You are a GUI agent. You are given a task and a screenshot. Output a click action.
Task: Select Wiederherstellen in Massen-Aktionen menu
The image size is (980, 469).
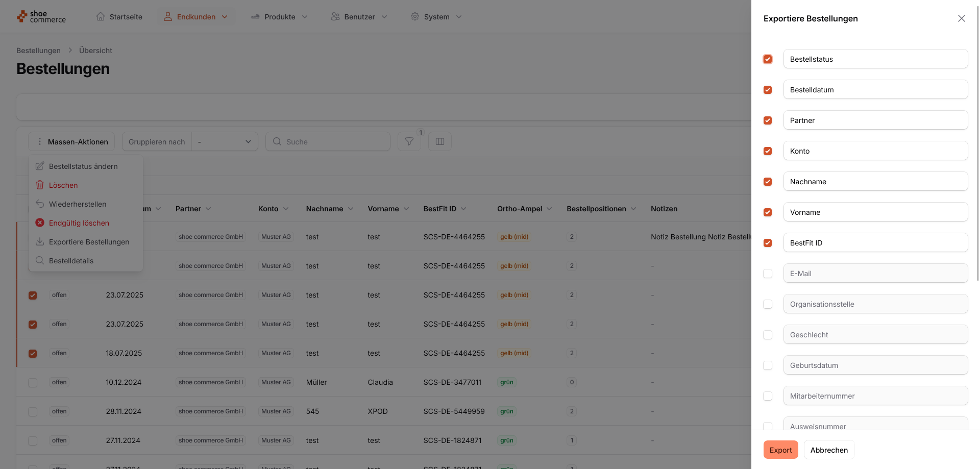78,204
